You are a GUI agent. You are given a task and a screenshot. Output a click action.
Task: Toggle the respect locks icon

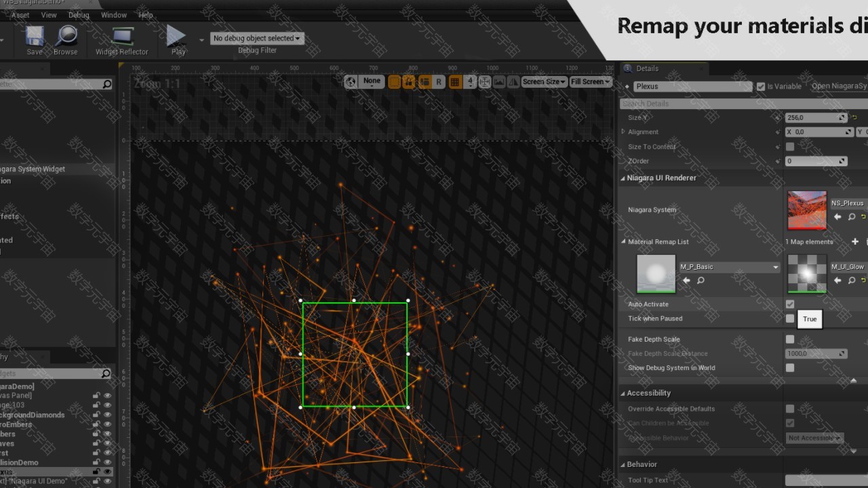[409, 82]
